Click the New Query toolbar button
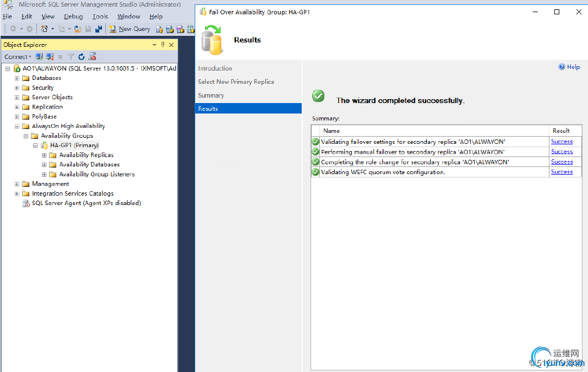The width and height of the screenshot is (588, 372). coord(130,29)
